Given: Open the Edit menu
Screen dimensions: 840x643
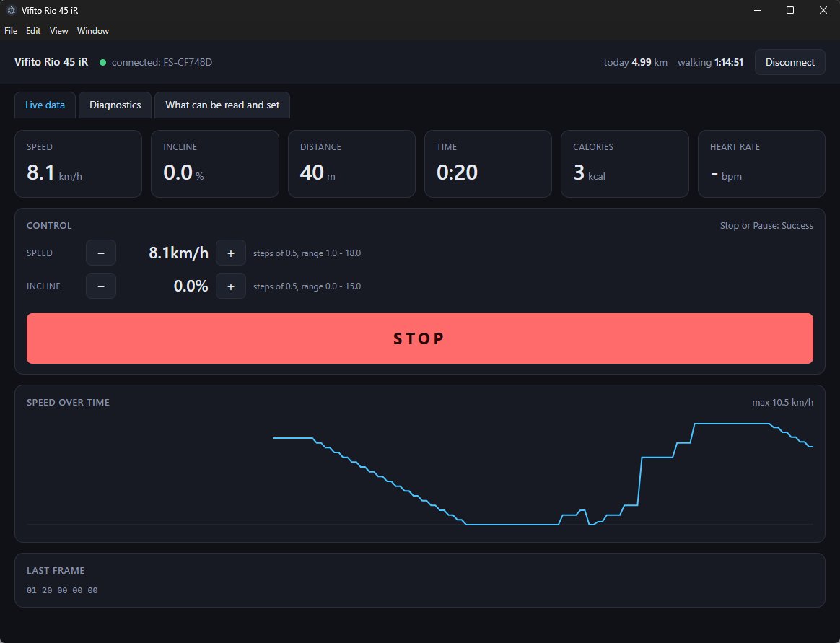Looking at the screenshot, I should (33, 31).
